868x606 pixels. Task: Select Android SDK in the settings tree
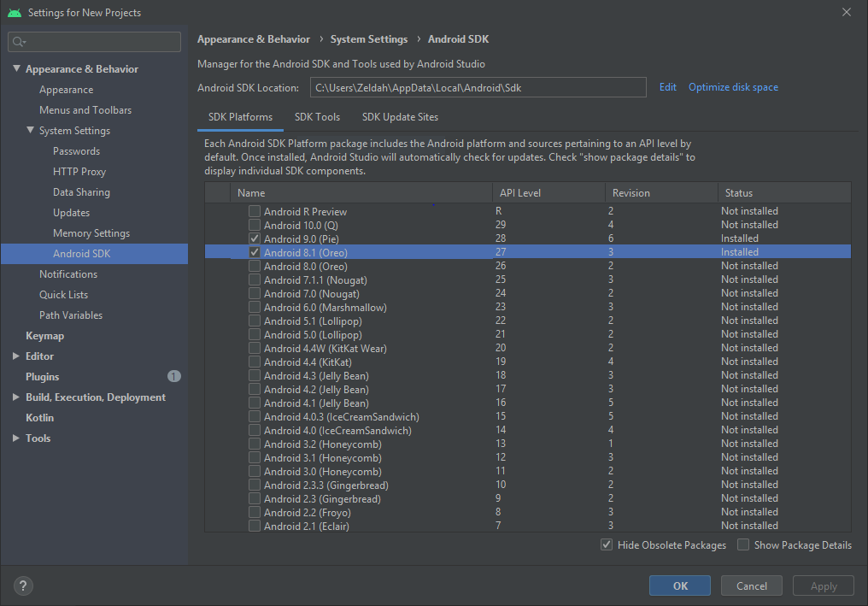pos(94,254)
